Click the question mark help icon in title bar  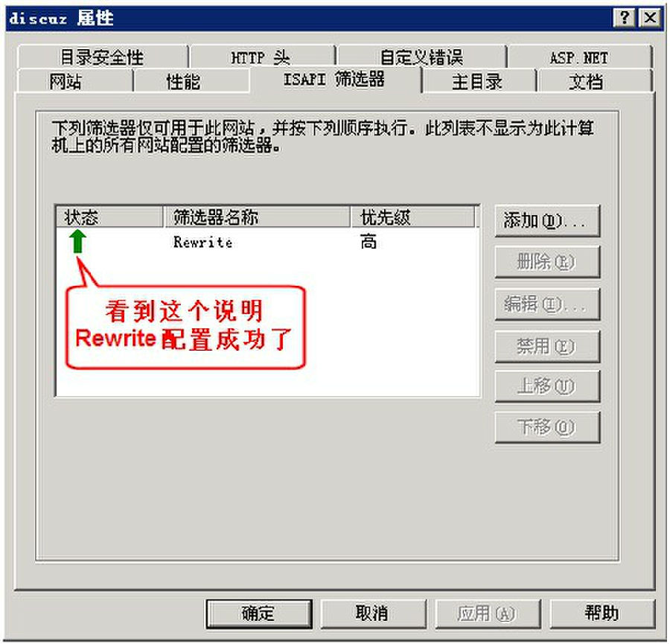tap(623, 18)
